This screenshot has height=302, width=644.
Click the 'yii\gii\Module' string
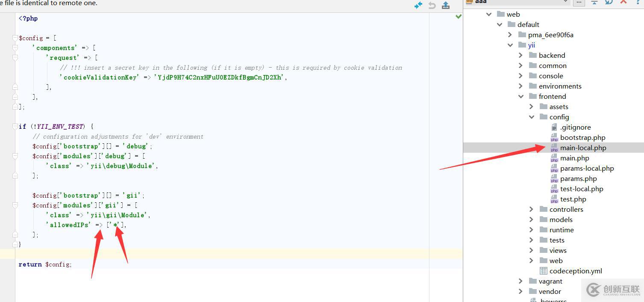point(118,215)
